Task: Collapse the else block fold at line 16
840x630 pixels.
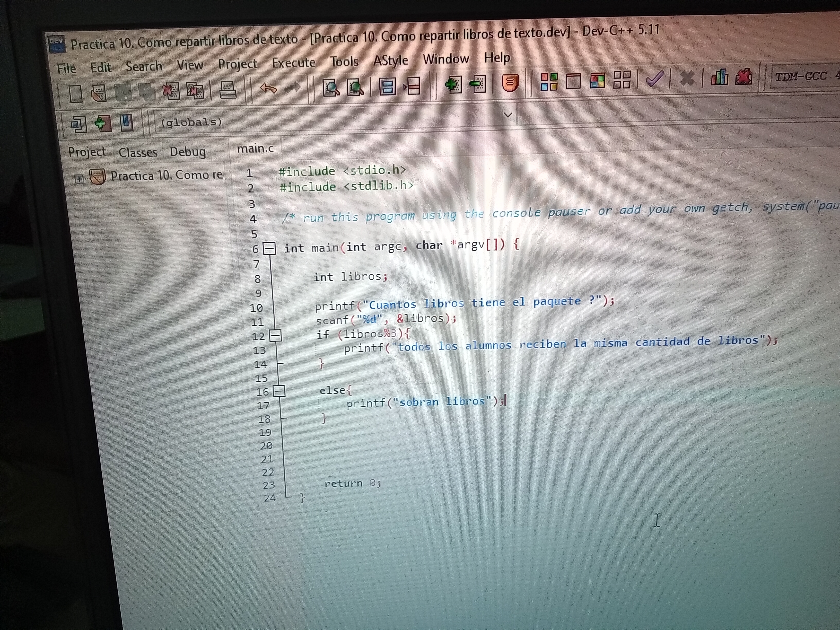Action: (279, 391)
